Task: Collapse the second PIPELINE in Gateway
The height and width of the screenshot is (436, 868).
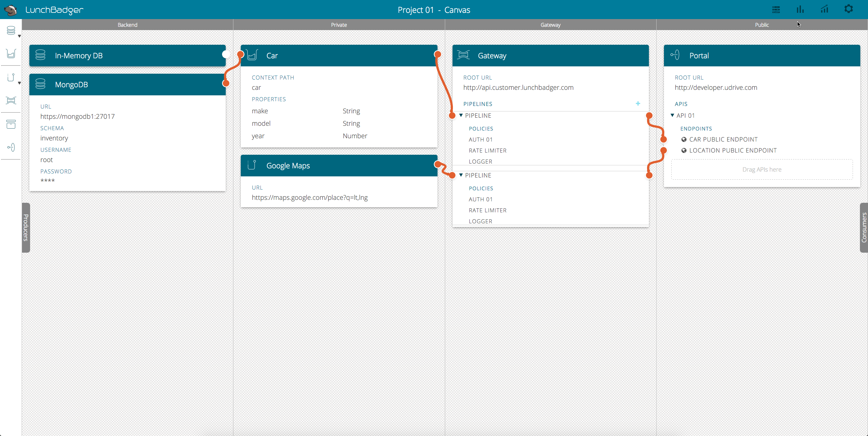Action: [x=461, y=175]
